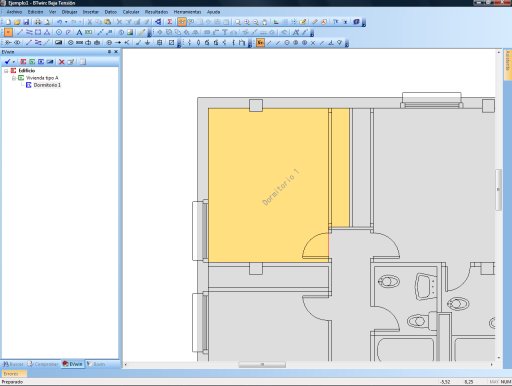Open the collapsed side tab at right edge
The image size is (512, 386).
pos(508,65)
